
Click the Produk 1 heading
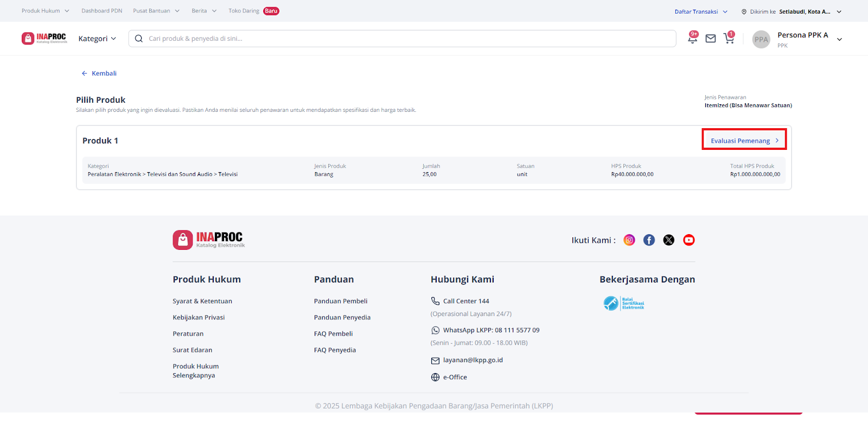pos(100,141)
